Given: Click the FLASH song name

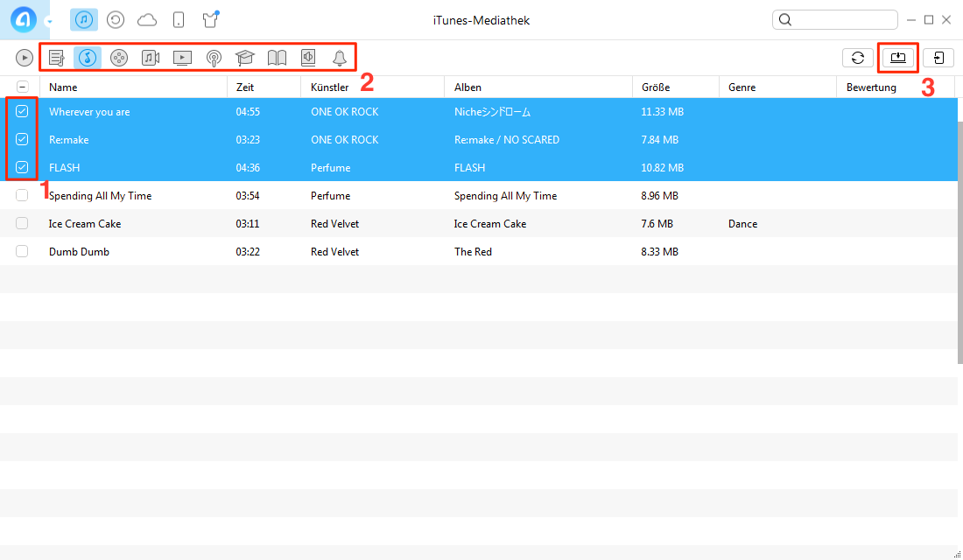Looking at the screenshot, I should 65,168.
